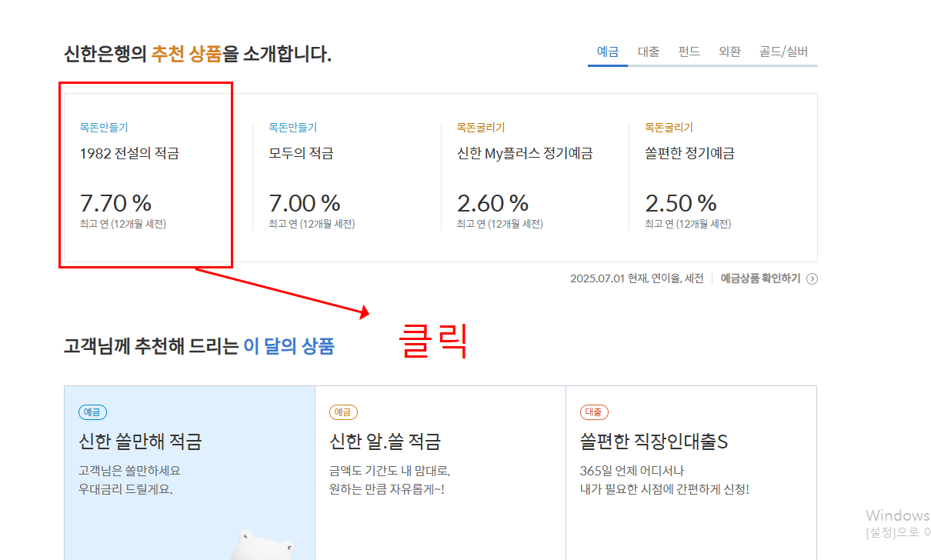Click the 대출 badge on 쏠편한 직장인대출S
Image resolution: width=931 pixels, height=560 pixels.
pos(594,412)
